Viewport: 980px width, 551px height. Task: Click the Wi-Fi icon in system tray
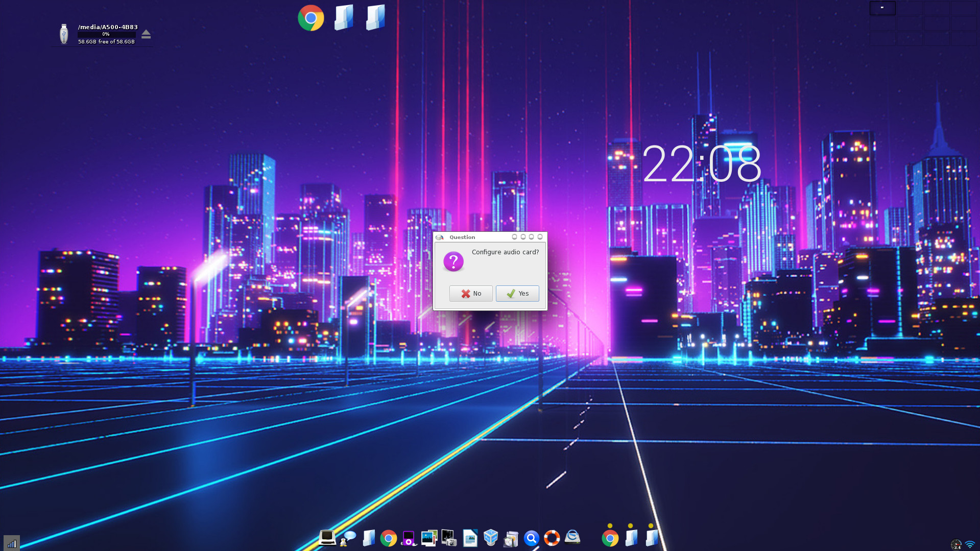pyautogui.click(x=970, y=544)
